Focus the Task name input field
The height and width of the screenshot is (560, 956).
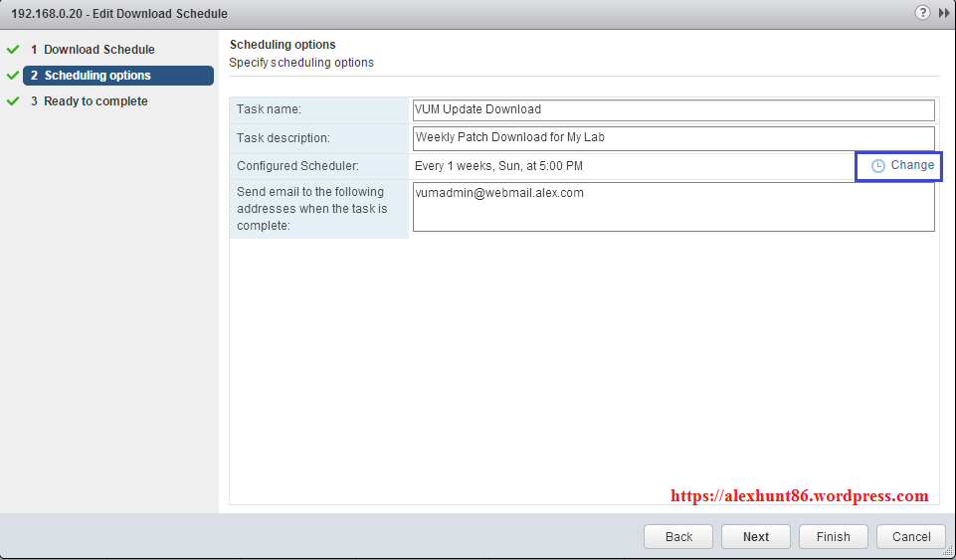pyautogui.click(x=673, y=109)
